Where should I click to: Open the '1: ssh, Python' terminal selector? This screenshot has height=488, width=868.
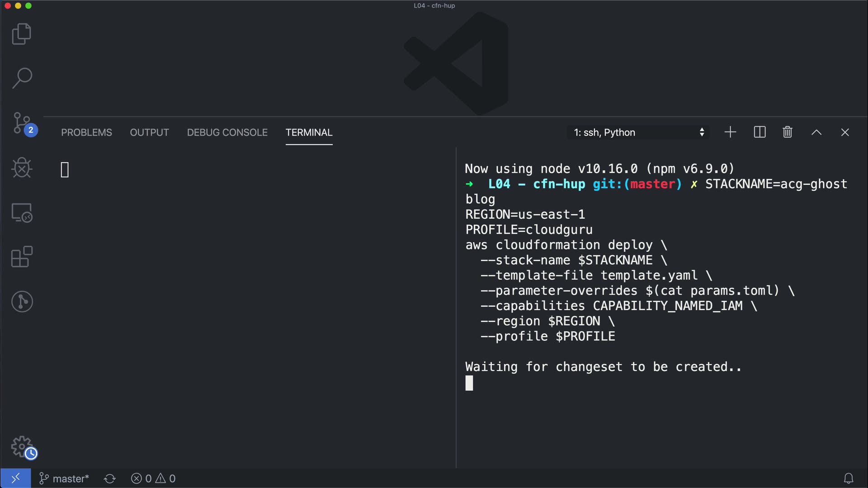[638, 132]
